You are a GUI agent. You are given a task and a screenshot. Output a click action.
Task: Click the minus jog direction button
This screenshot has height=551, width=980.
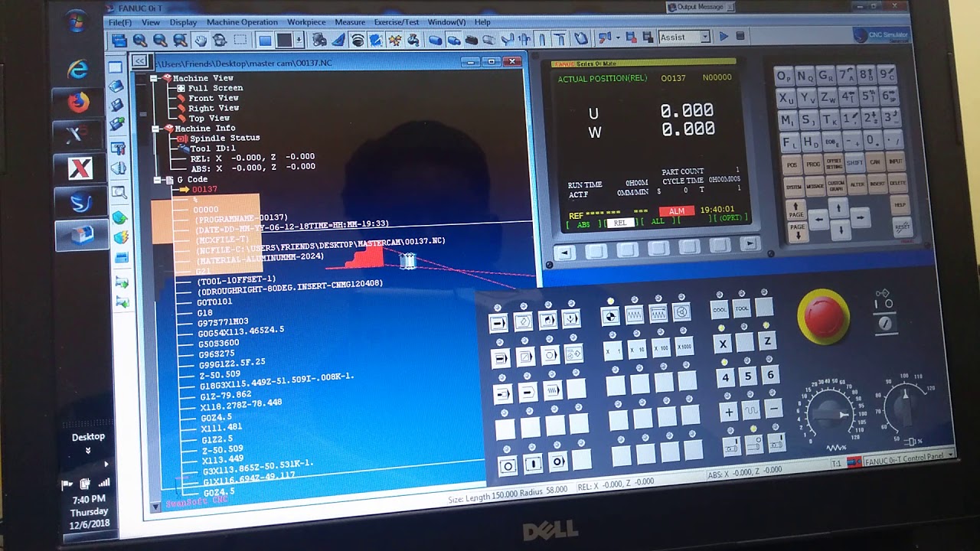(773, 408)
